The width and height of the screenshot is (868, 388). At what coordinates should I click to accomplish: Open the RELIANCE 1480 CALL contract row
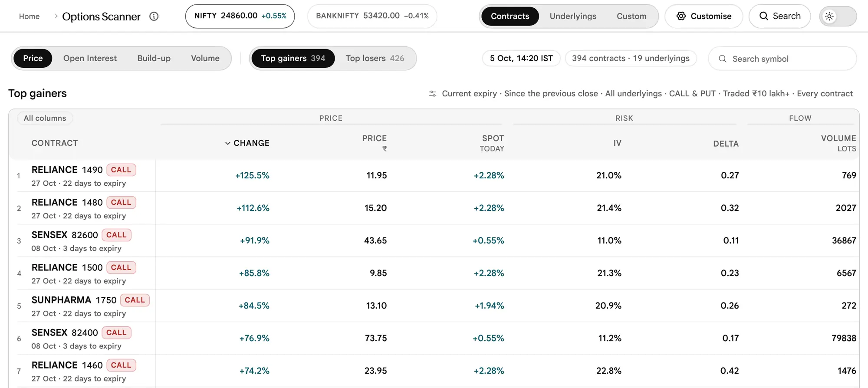(x=434, y=208)
